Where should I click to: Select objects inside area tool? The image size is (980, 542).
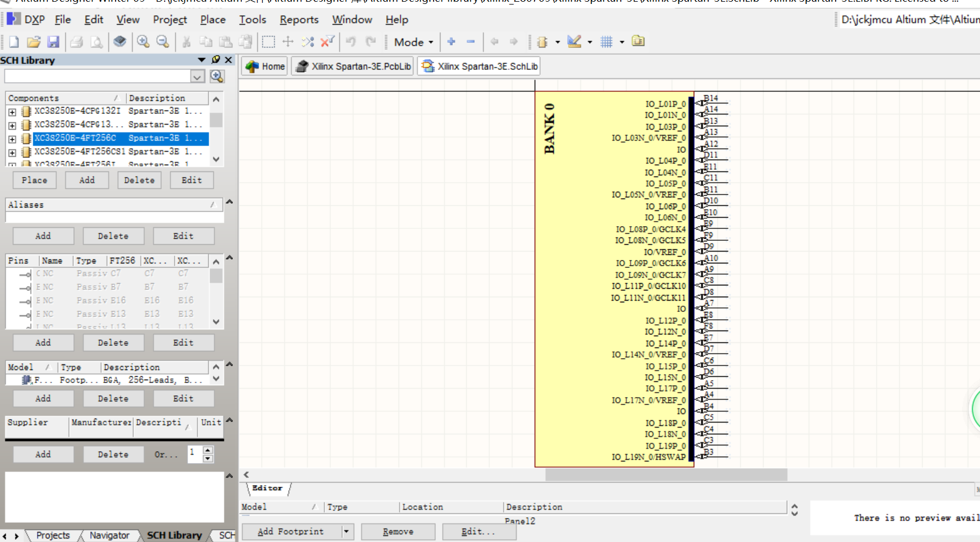pos(268,42)
